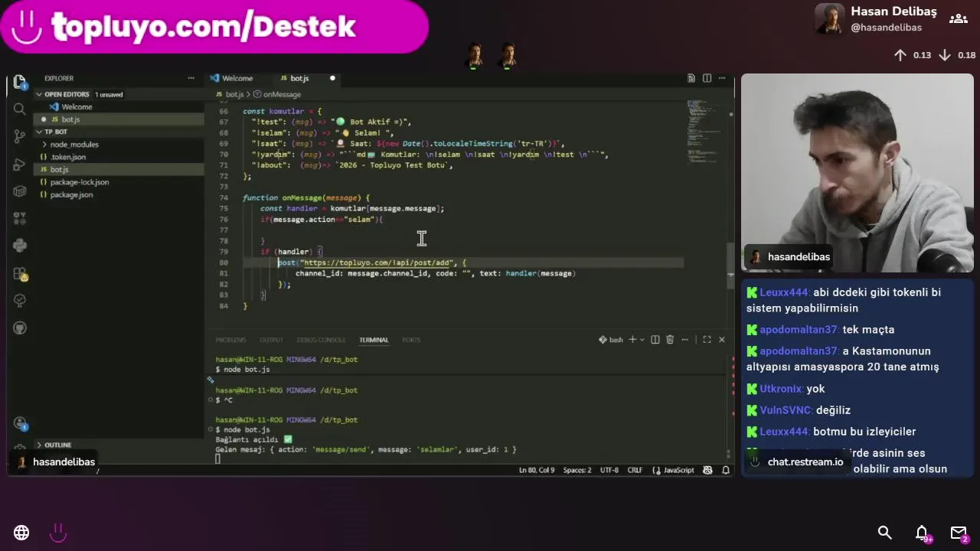Viewport: 980px width, 551px height.
Task: Click Copilot icon in status bar
Action: tap(707, 470)
